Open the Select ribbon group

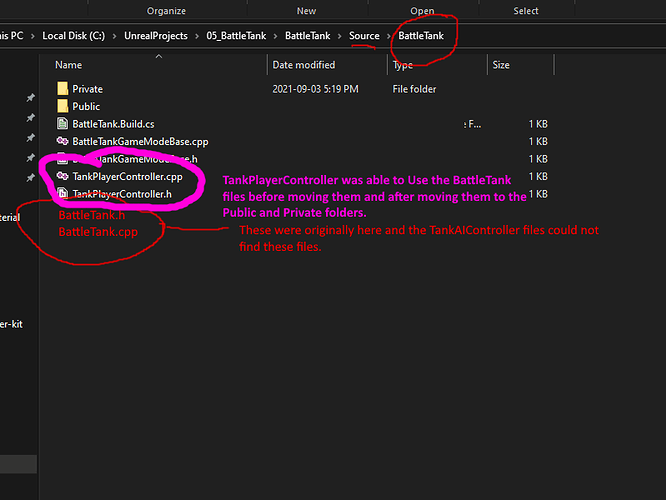[x=526, y=11]
